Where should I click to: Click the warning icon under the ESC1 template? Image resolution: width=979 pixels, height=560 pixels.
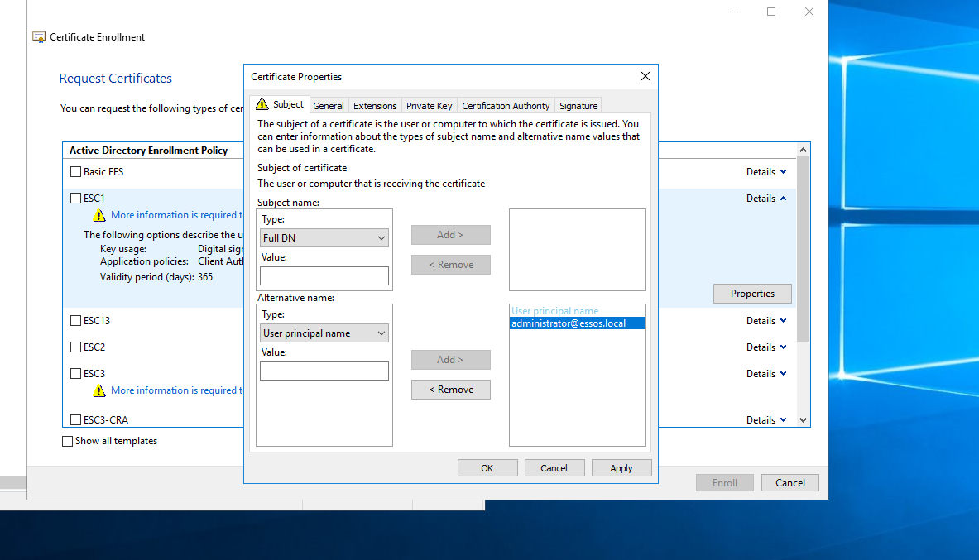[x=99, y=215]
